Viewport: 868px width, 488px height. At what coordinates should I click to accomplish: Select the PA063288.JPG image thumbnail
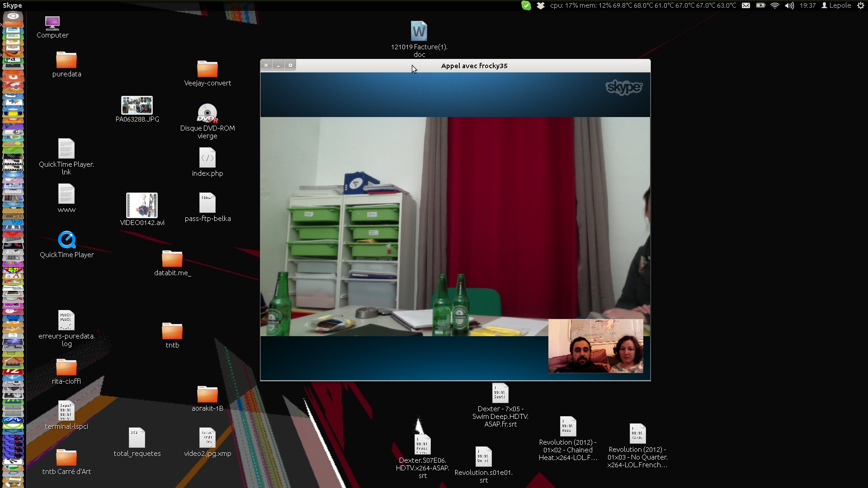click(137, 105)
